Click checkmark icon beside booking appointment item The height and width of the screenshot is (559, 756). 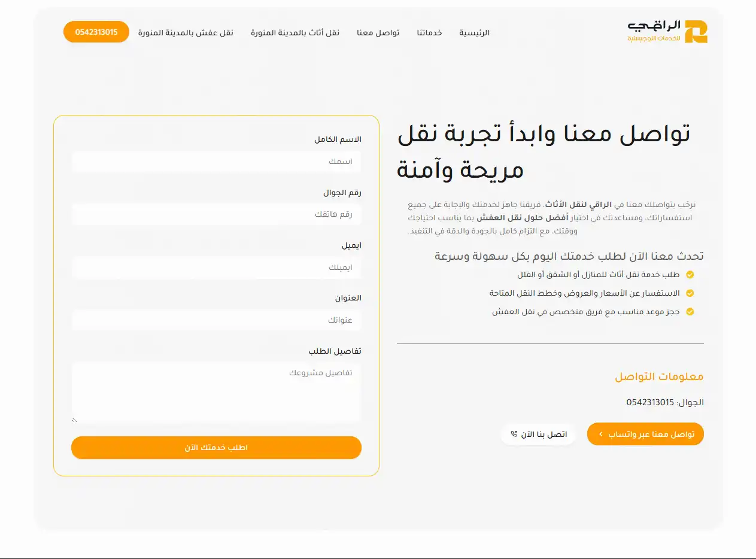click(690, 312)
